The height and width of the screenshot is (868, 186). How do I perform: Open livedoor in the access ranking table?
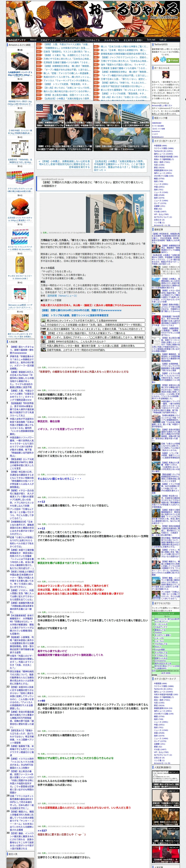point(158,632)
